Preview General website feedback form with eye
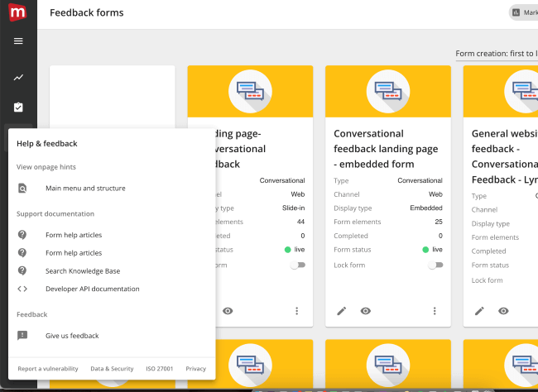This screenshot has width=538, height=392. 503,311
